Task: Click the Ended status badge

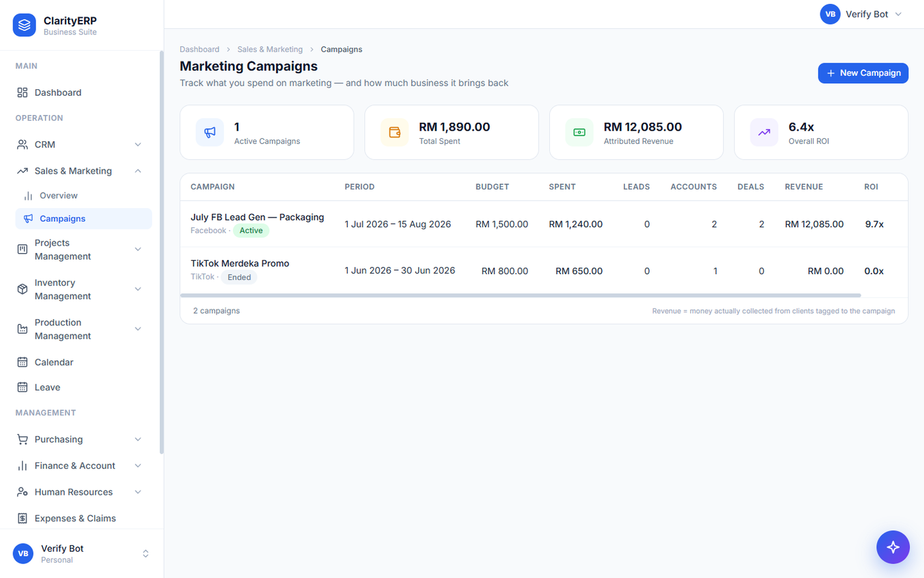Action: [239, 277]
